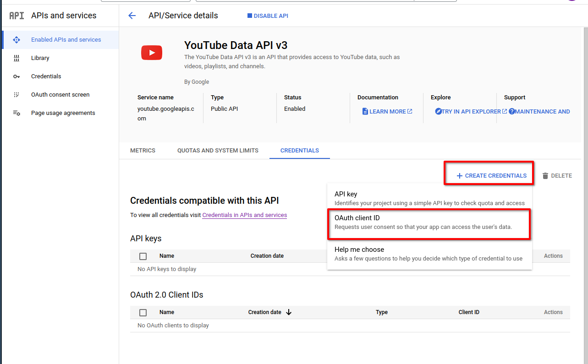This screenshot has width=588, height=364.
Task: Click the Disable API button
Action: click(x=268, y=16)
